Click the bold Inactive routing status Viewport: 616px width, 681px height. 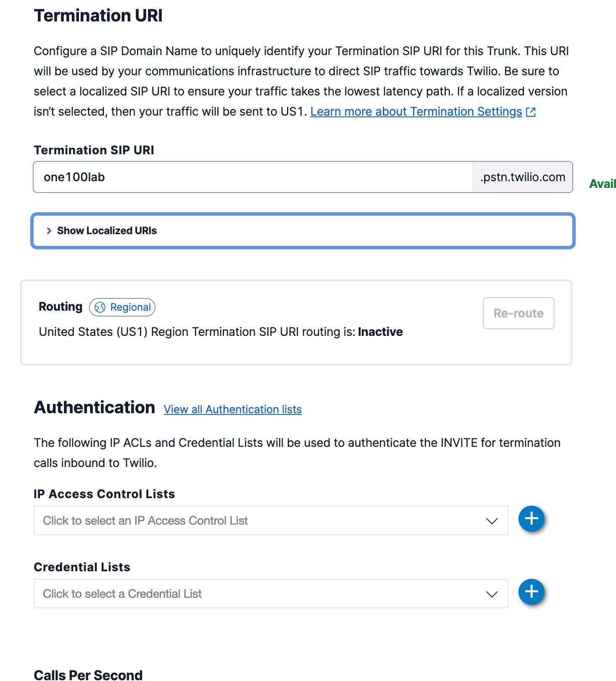(x=380, y=332)
